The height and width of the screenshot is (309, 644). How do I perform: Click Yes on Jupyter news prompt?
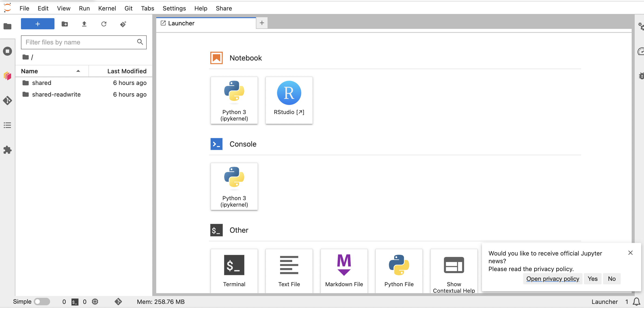[x=593, y=279]
